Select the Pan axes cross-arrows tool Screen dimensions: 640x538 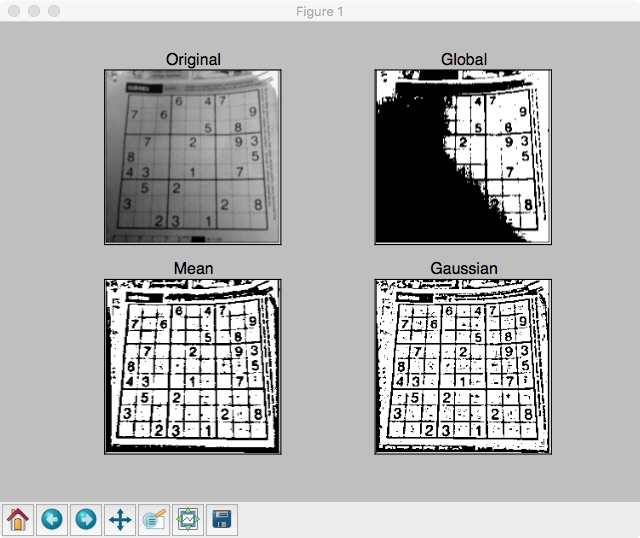[x=120, y=520]
